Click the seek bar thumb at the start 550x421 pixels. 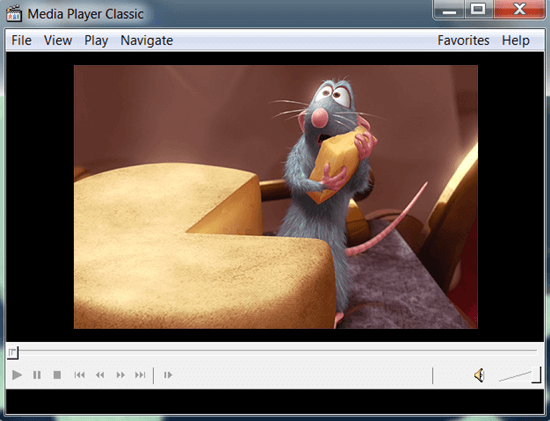(x=13, y=352)
